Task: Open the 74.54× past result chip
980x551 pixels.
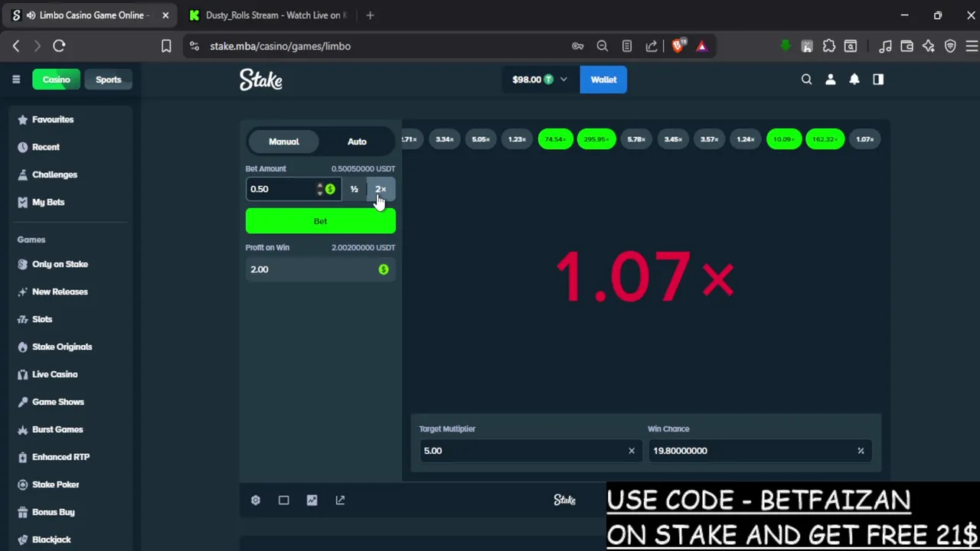Action: pos(556,139)
